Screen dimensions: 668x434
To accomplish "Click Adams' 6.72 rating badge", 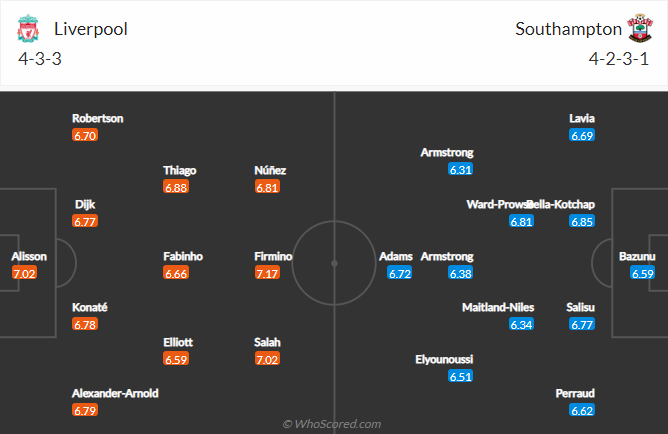I will pyautogui.click(x=400, y=273).
